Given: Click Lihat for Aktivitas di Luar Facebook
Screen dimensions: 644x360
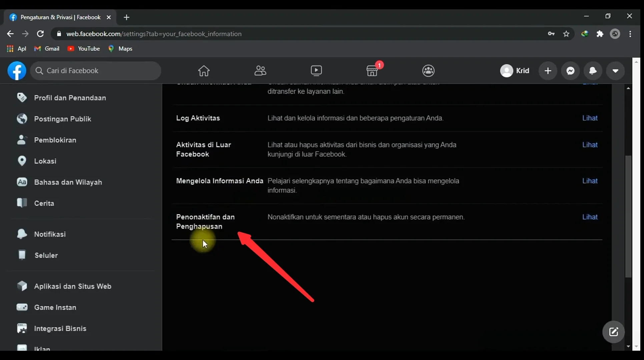Looking at the screenshot, I should click(x=590, y=145).
